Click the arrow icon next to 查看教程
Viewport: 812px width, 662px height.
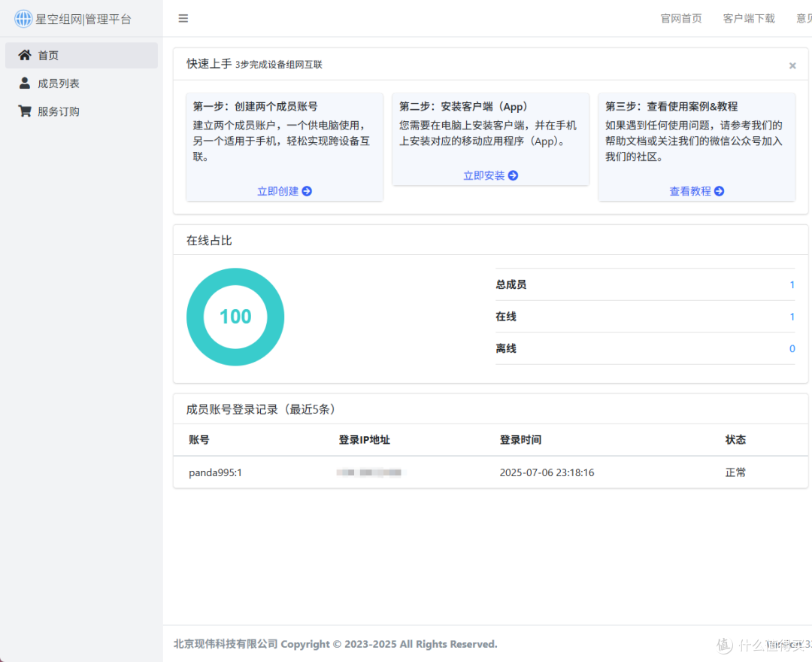(720, 191)
